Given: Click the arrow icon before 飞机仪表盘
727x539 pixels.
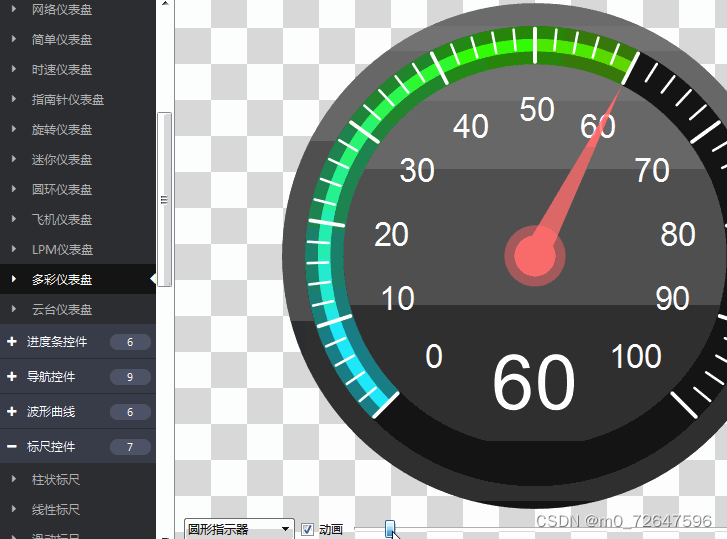Looking at the screenshot, I should click(x=14, y=219).
